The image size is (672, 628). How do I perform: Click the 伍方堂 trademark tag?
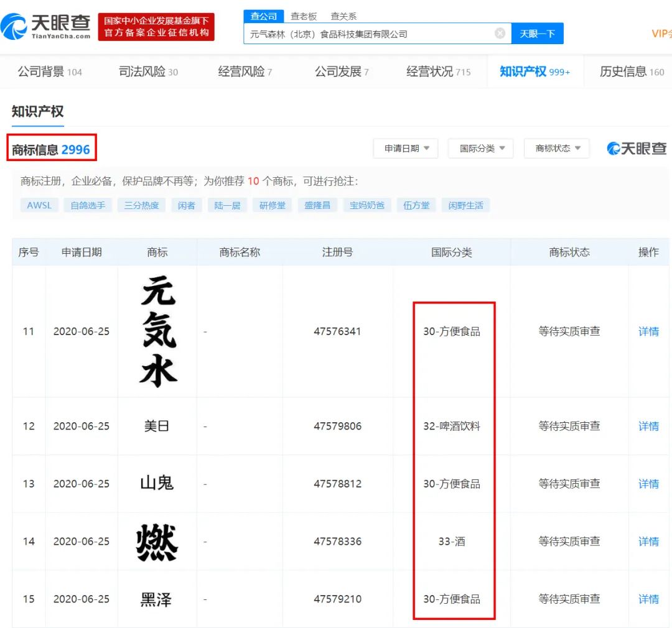[416, 205]
